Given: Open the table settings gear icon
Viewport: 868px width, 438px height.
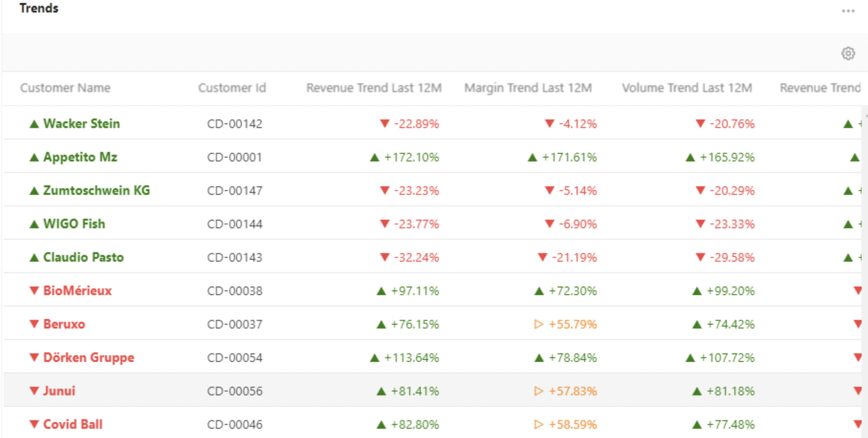Looking at the screenshot, I should point(847,53).
